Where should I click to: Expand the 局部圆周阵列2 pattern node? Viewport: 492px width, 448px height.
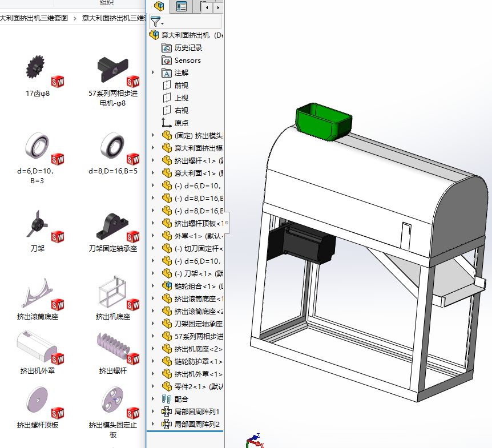coord(153,424)
